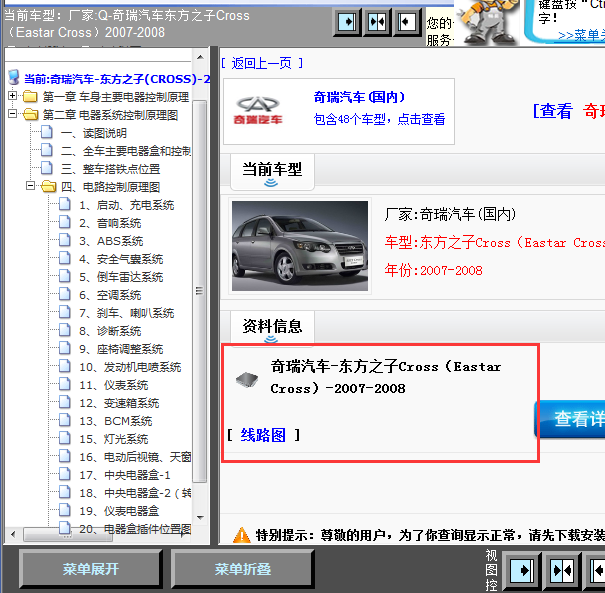Open 16、电动后视镜、天窗 item
This screenshot has width=605, height=593.
[135, 457]
